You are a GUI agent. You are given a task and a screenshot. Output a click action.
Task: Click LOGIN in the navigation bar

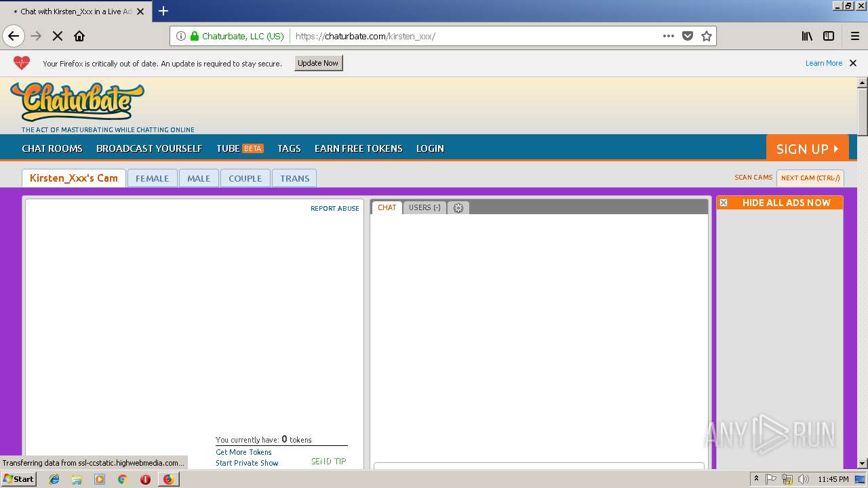click(x=430, y=148)
